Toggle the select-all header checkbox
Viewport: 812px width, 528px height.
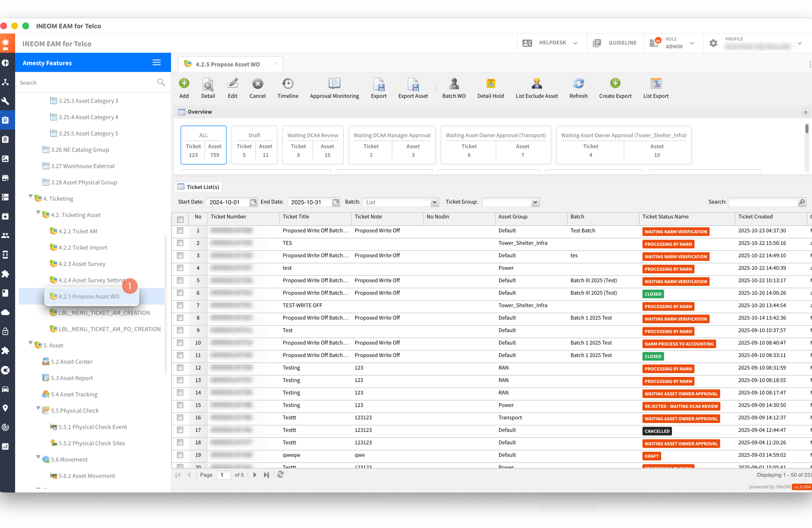(x=180, y=219)
